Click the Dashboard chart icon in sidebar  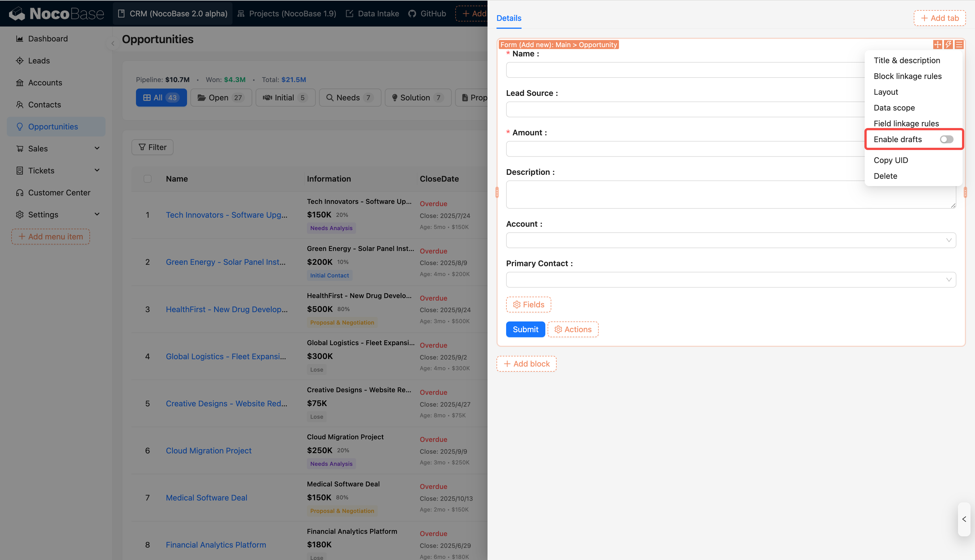[20, 38]
